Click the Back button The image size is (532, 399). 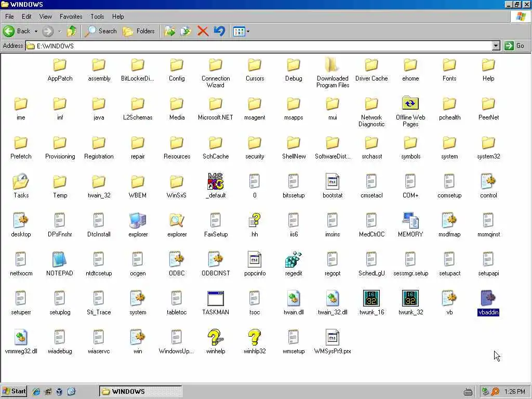17,31
